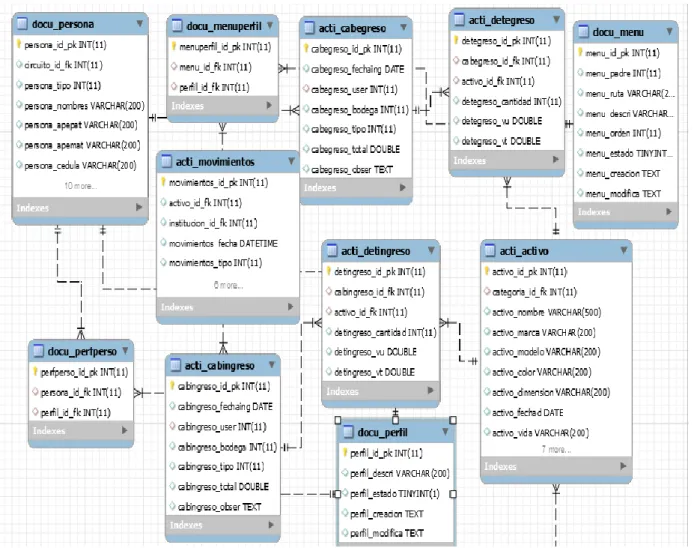Click the docu_menu table icon
The height and width of the screenshot is (548, 694).
[x=583, y=32]
